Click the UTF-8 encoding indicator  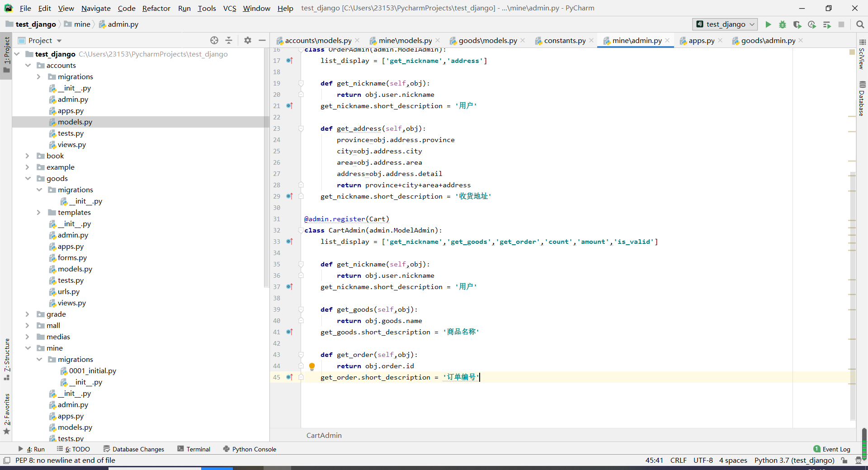[703, 461]
